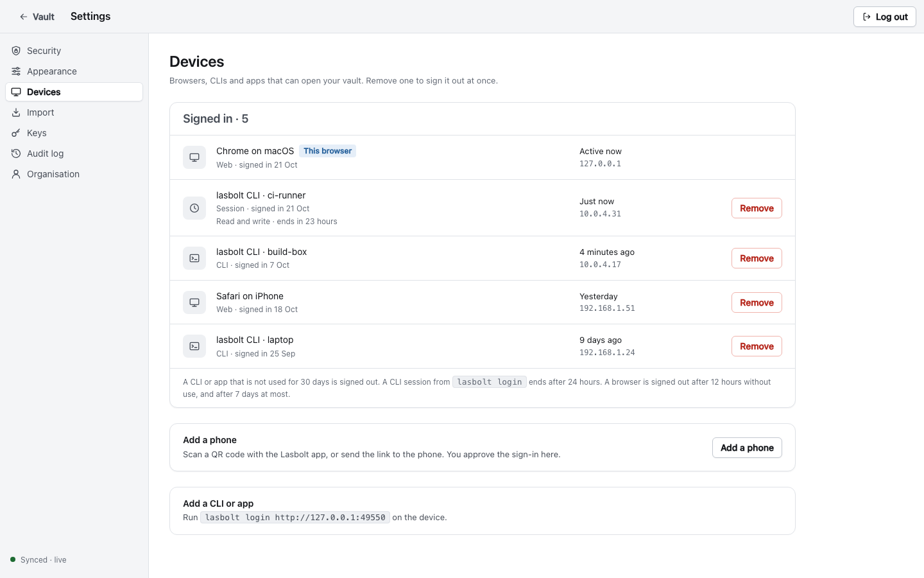924x578 pixels.
Task: Open Organisation settings
Action: click(x=74, y=174)
